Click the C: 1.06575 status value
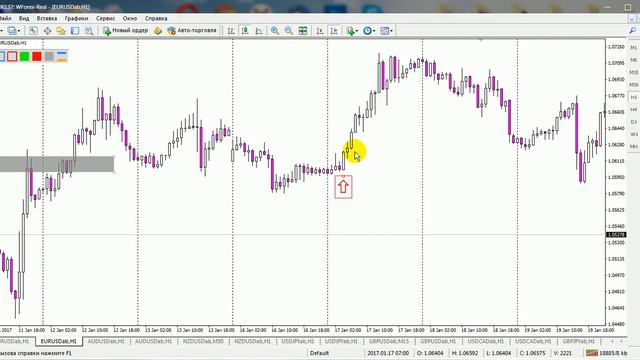The image size is (640, 360). pyautogui.click(x=532, y=353)
